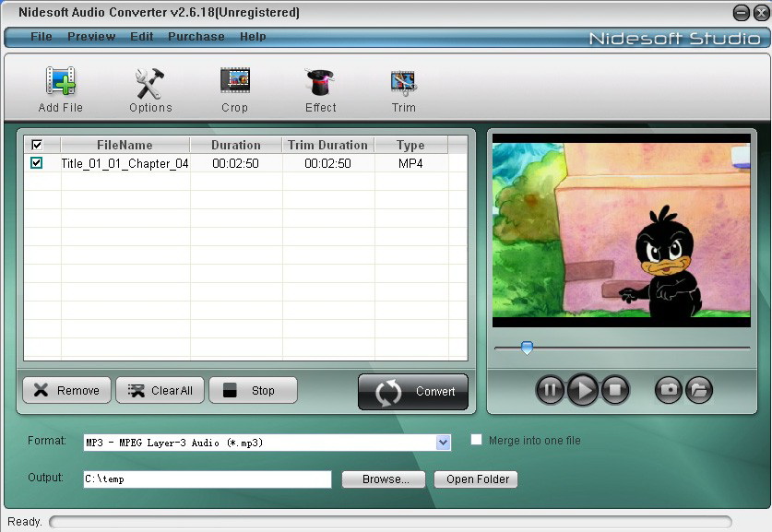
Task: Start conversion with Convert button
Action: pyautogui.click(x=413, y=392)
